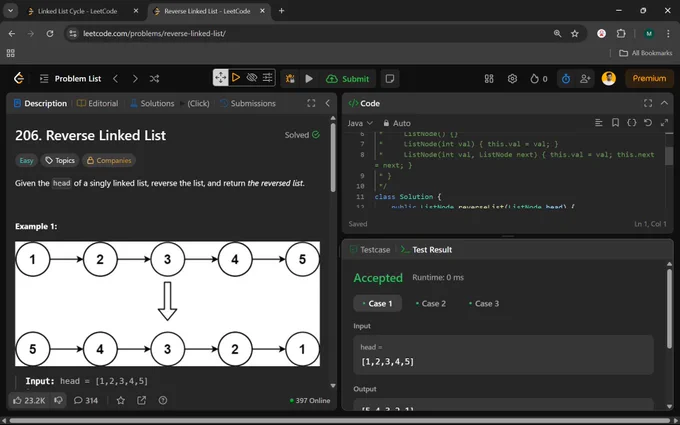
Task: Switch to the Test Result tab
Action: (426, 250)
